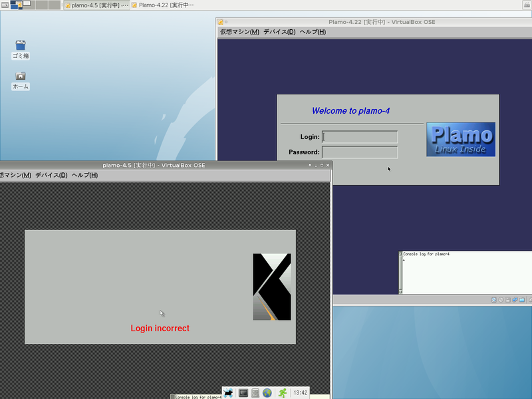The height and width of the screenshot is (399, 532).
Task: Open the panel menu icon at top-left
Action: [x=5, y=5]
